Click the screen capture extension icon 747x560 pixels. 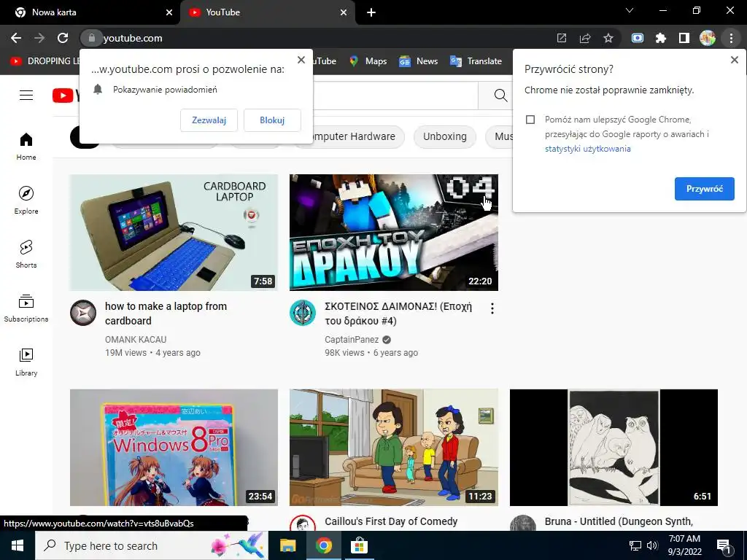coord(638,38)
